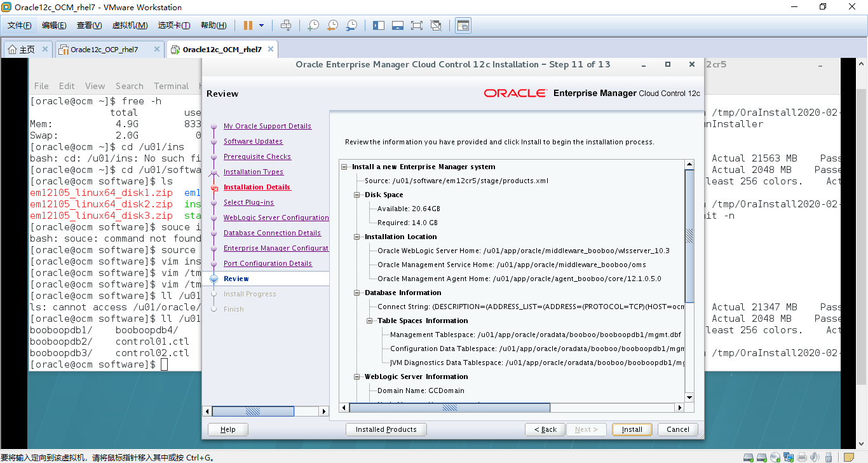Screen dimensions: 868x463
Task: Open the message log note icon
Action: 848,457
